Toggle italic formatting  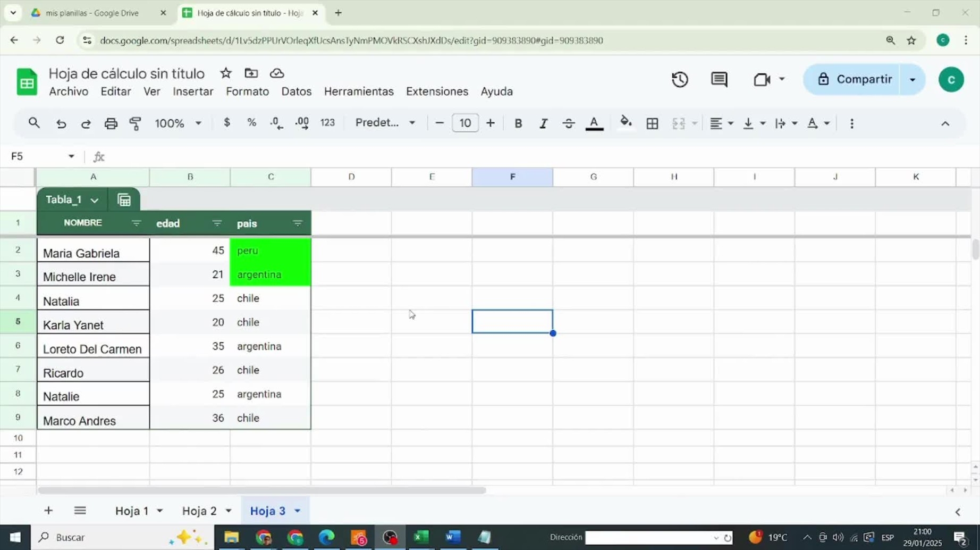click(x=543, y=123)
